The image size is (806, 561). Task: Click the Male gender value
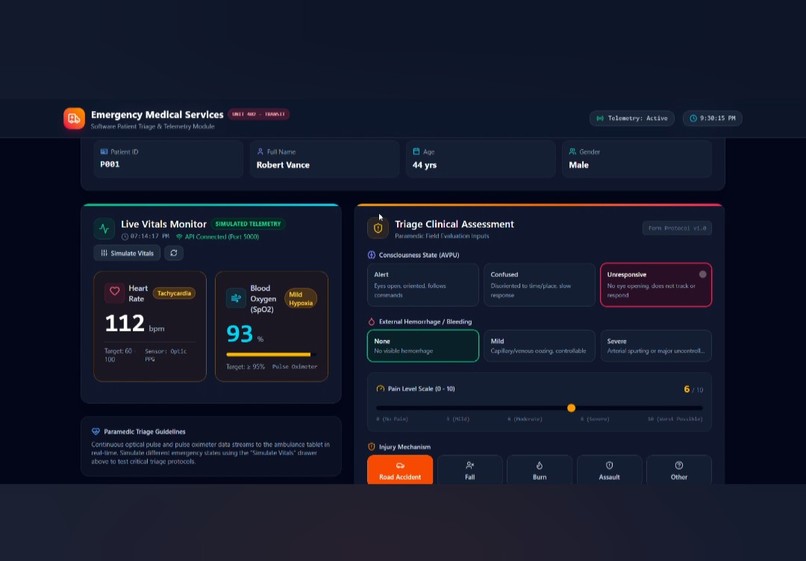point(579,165)
